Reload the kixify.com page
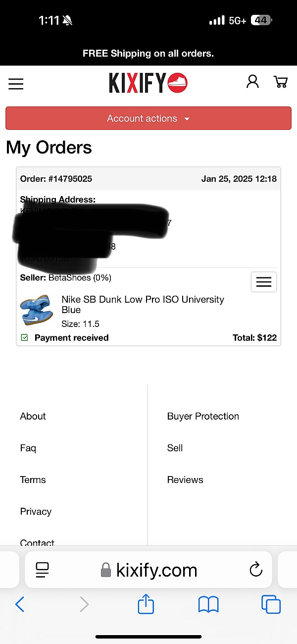 (256, 570)
